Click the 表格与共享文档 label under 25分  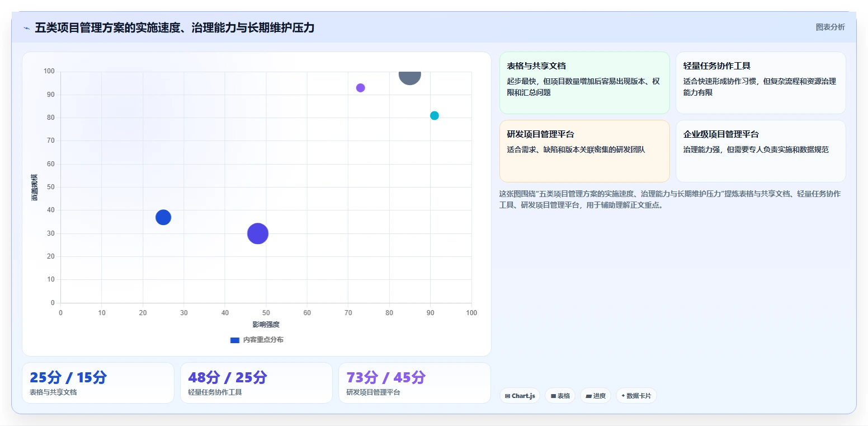53,392
